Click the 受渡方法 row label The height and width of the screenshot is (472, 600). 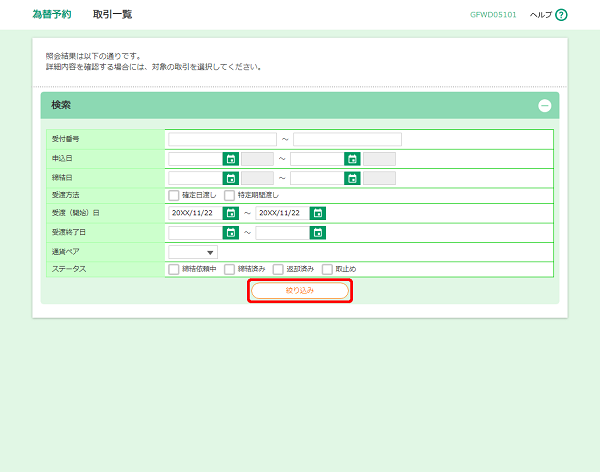tap(65, 195)
